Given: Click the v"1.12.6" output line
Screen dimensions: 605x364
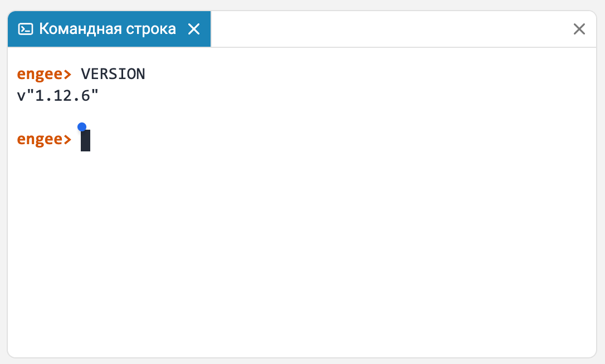Looking at the screenshot, I should coord(58,96).
